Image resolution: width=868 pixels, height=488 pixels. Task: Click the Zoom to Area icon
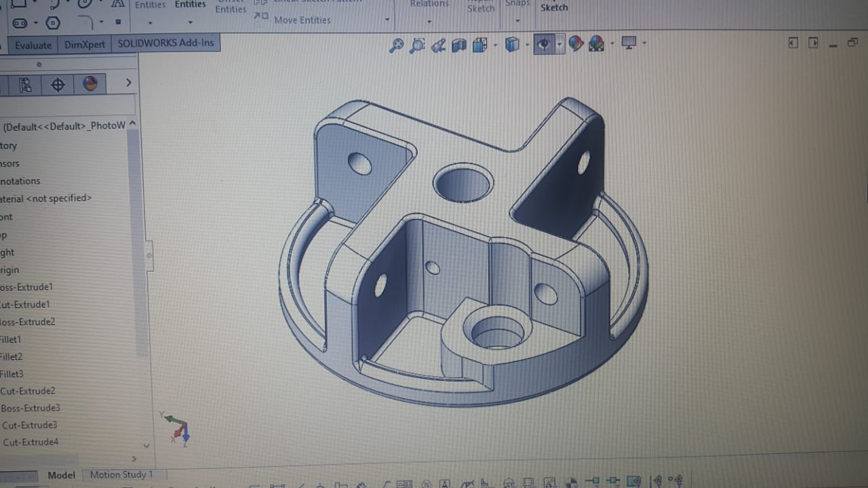pyautogui.click(x=417, y=45)
